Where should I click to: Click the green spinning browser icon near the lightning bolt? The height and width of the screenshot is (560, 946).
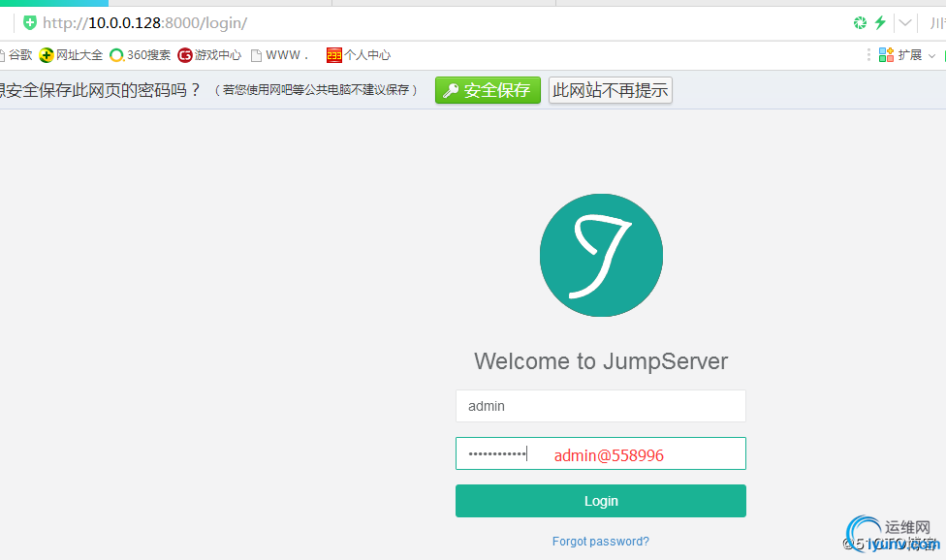[860, 23]
